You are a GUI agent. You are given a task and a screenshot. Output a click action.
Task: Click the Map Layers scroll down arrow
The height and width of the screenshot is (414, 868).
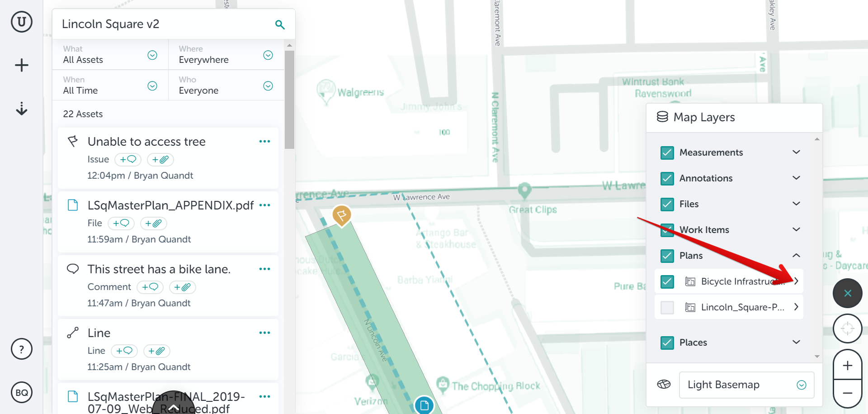click(x=817, y=357)
